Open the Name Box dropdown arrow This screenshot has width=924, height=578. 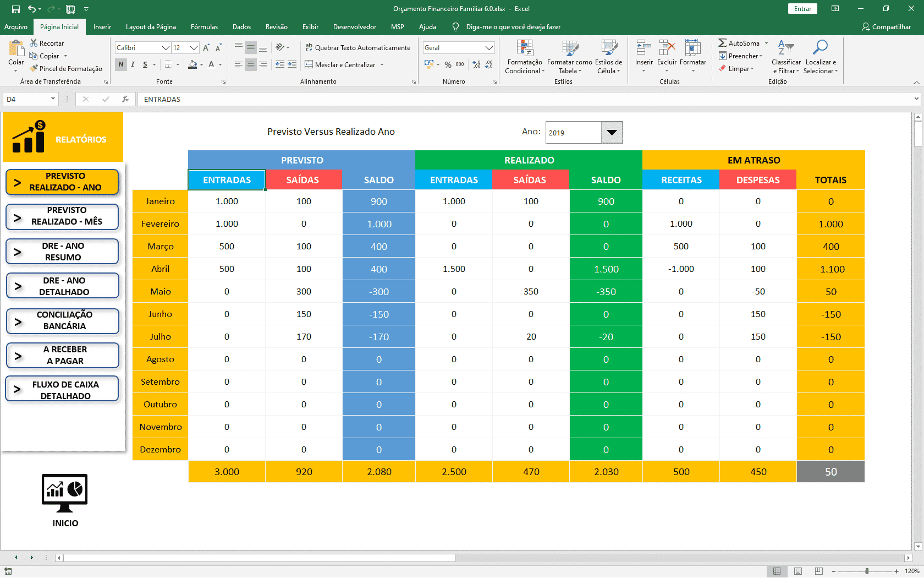point(53,99)
